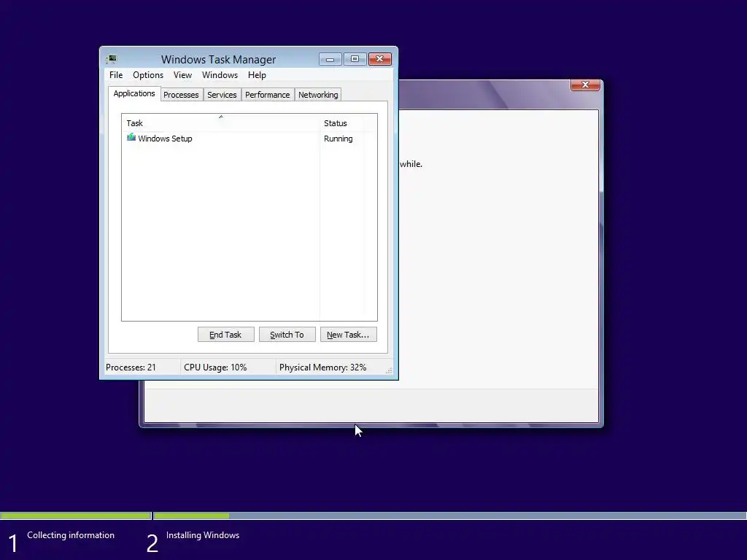Switch to the Services tab
Viewport: 747px width, 560px height.
pyautogui.click(x=222, y=95)
